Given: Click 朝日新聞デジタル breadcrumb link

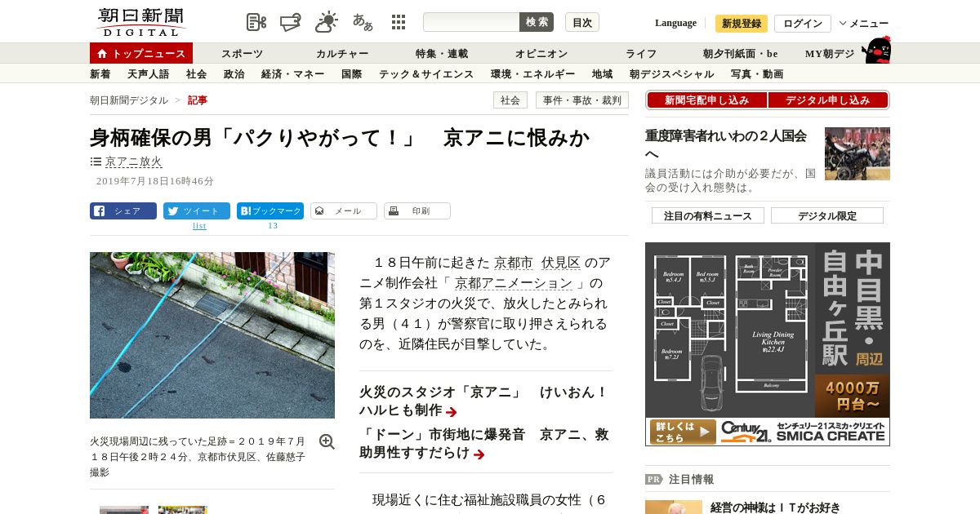Looking at the screenshot, I should point(129,100).
